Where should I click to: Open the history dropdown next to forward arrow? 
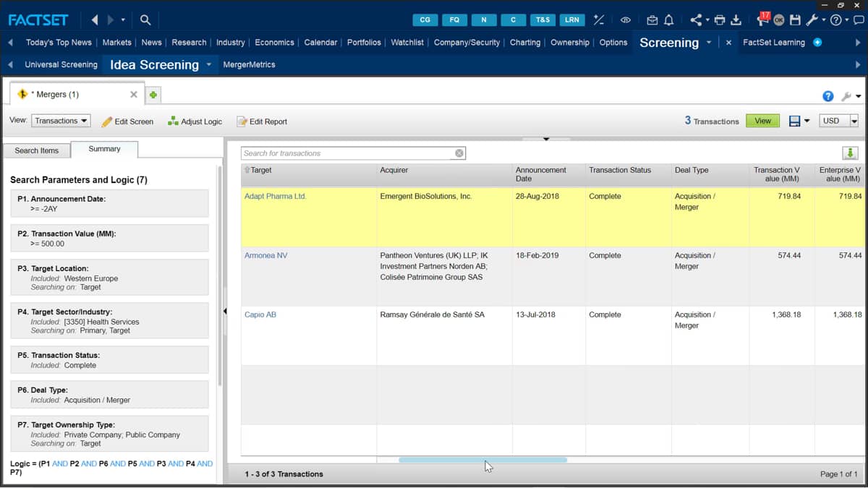click(123, 20)
